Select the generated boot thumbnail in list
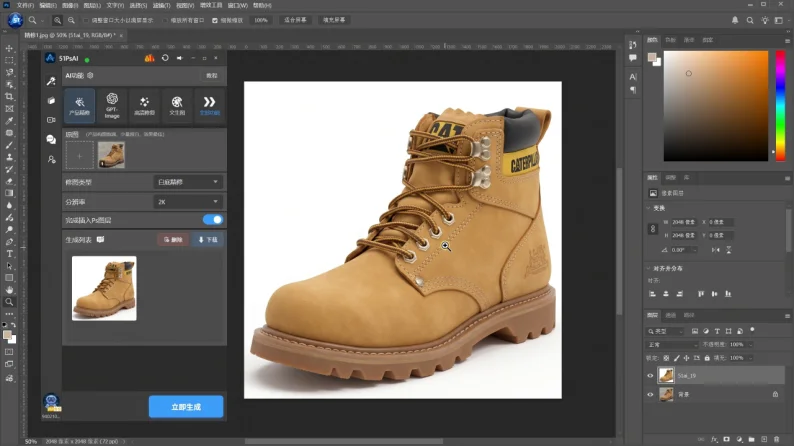This screenshot has height=447, width=794. coord(104,288)
